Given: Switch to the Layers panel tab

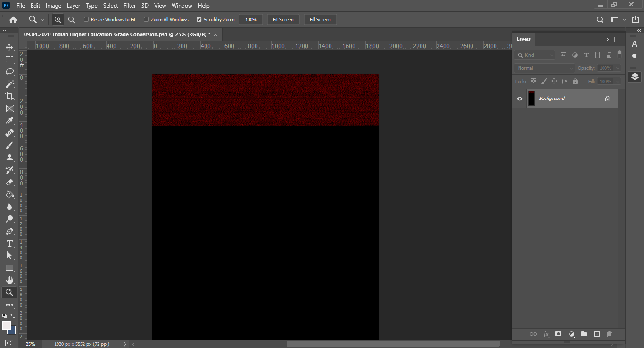Looking at the screenshot, I should pos(523,39).
